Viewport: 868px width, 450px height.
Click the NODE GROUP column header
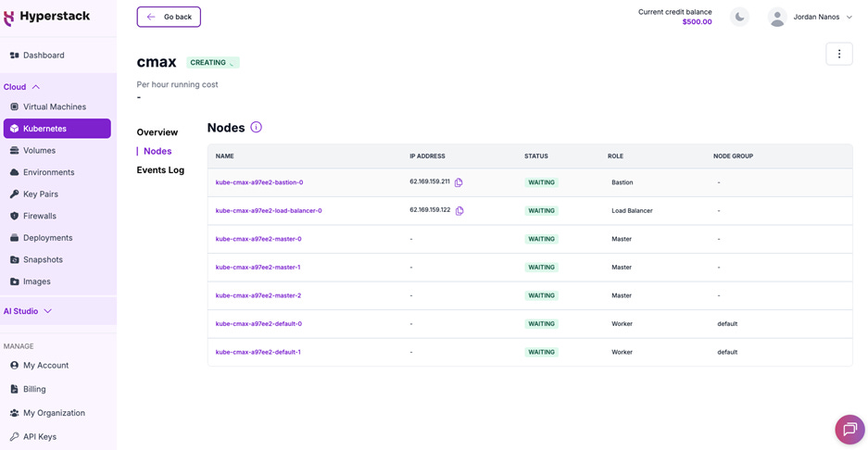coord(733,156)
